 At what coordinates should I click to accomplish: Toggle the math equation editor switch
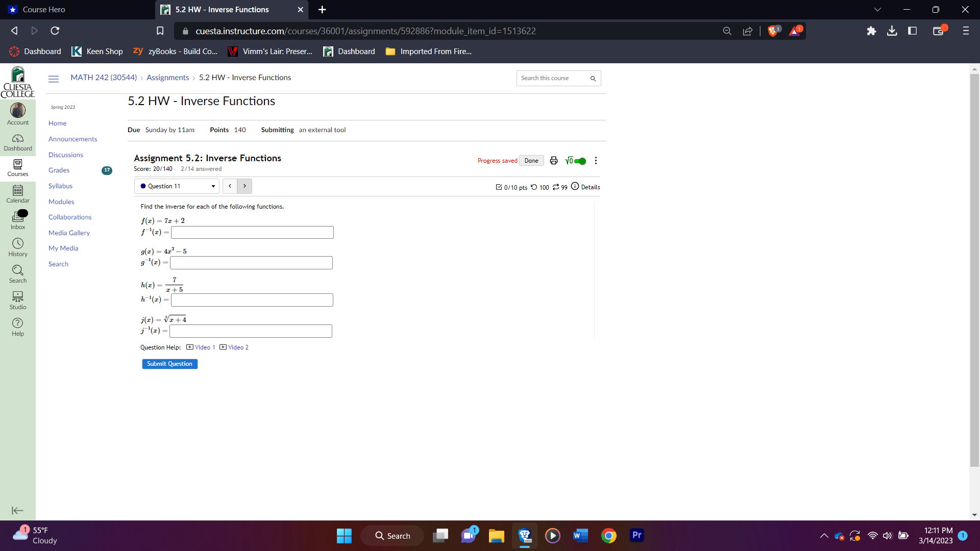[x=579, y=161]
